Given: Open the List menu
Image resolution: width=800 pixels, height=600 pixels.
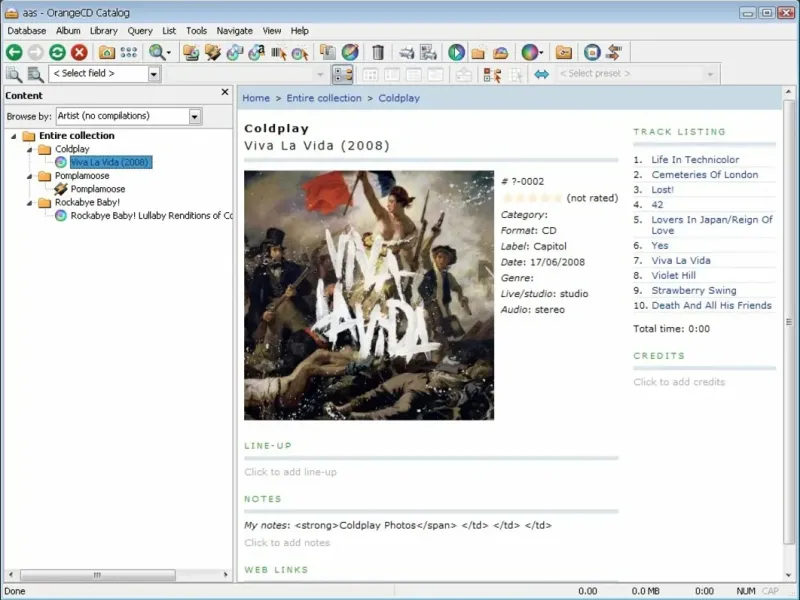Looking at the screenshot, I should coord(169,31).
